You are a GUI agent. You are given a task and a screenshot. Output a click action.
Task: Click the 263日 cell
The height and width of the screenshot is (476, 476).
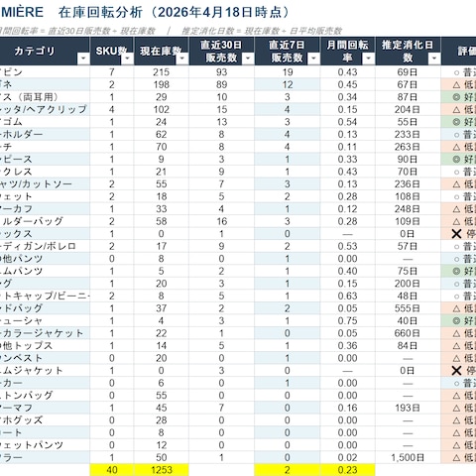pos(408,147)
